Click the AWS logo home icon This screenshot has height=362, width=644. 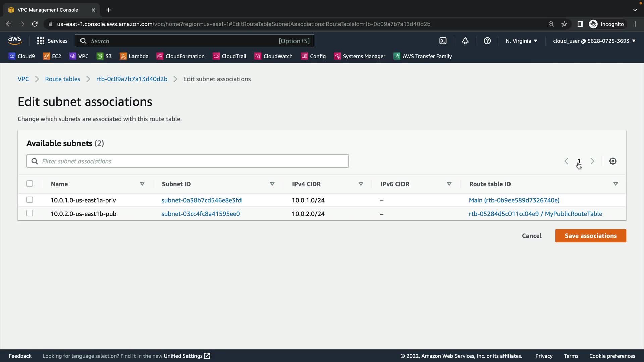15,41
